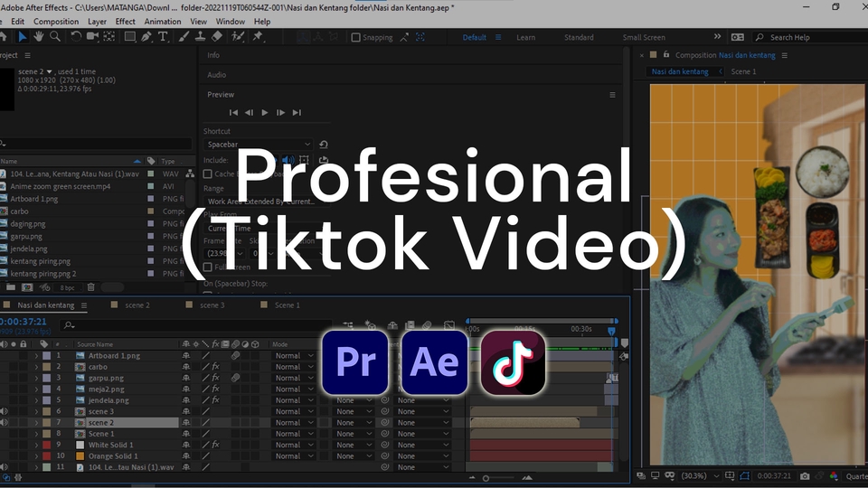Mute the audio of scene 2 layer
This screenshot has height=488, width=868.
point(4,423)
